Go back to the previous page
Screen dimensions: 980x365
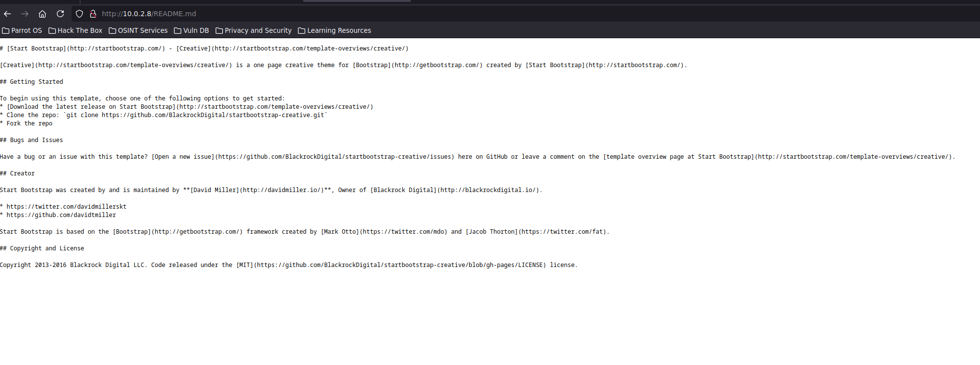point(7,14)
